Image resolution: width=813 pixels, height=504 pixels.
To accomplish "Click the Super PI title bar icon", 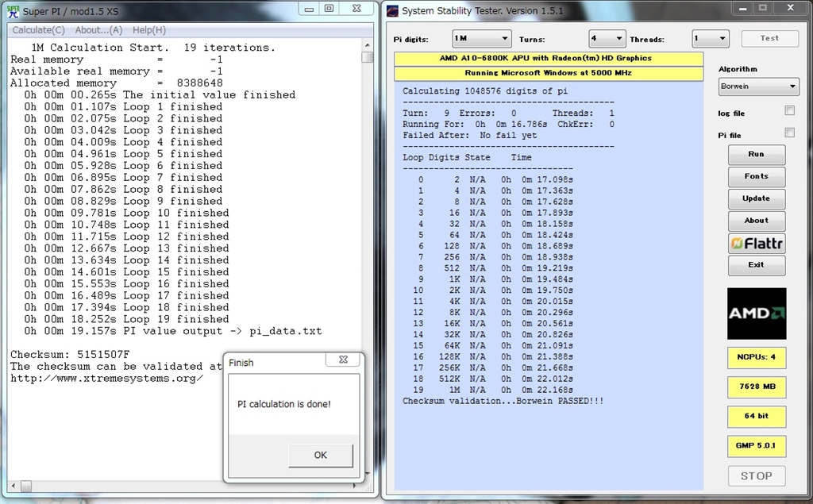I will point(13,10).
